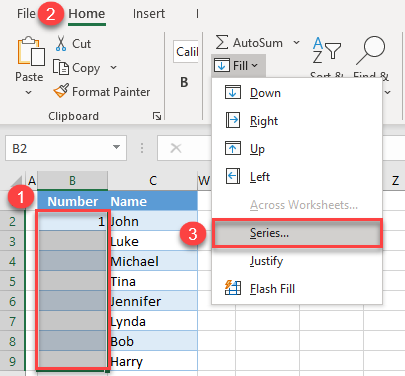Screen dimensions: 405x376
Task: Click the Find & Select magnifier icon
Action: click(x=371, y=50)
